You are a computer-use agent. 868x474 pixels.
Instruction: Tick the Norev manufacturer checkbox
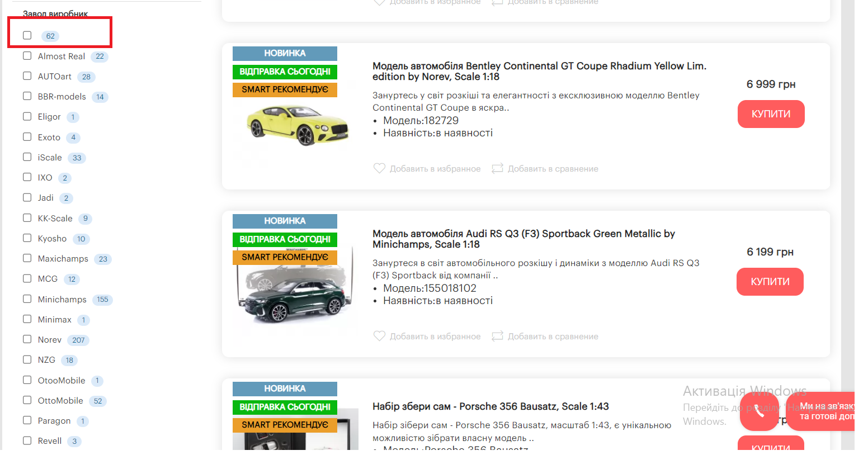pos(27,339)
